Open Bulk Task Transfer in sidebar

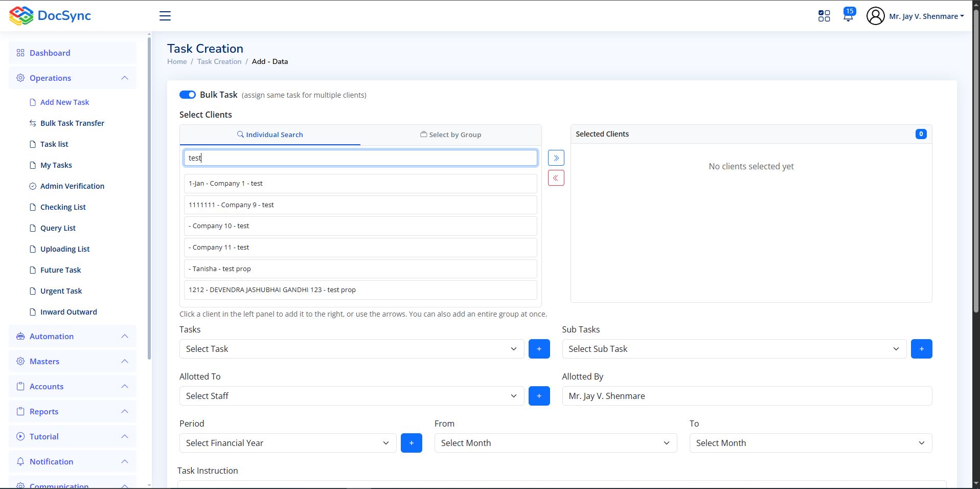[x=72, y=123]
